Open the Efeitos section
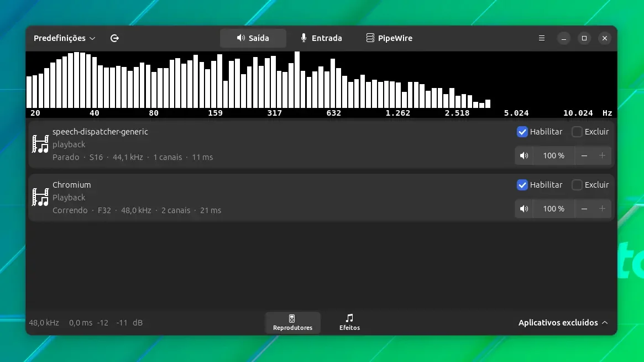Image resolution: width=644 pixels, height=362 pixels. click(x=349, y=322)
